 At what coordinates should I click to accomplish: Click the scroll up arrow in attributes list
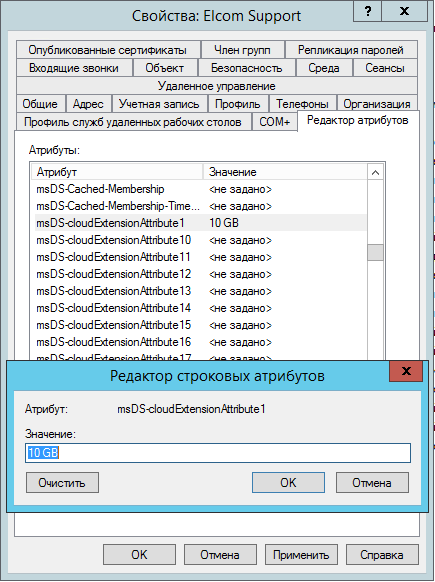(x=376, y=172)
